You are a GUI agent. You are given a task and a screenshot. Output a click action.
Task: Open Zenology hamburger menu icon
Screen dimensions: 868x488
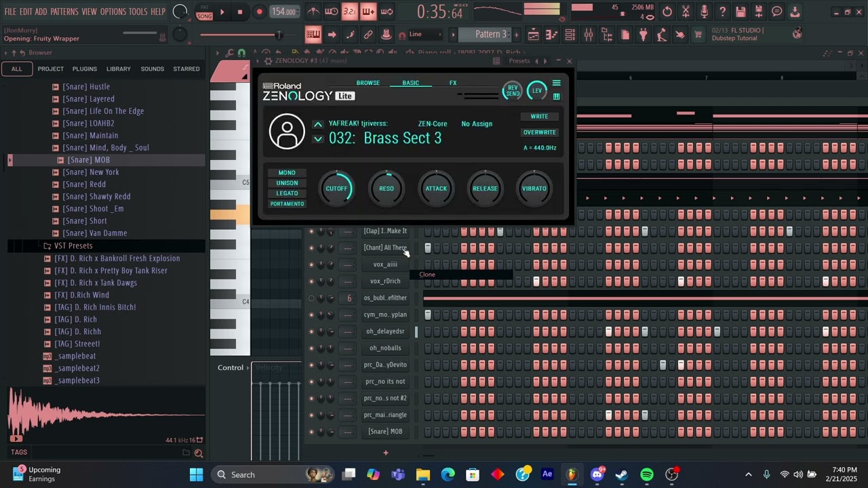point(556,83)
